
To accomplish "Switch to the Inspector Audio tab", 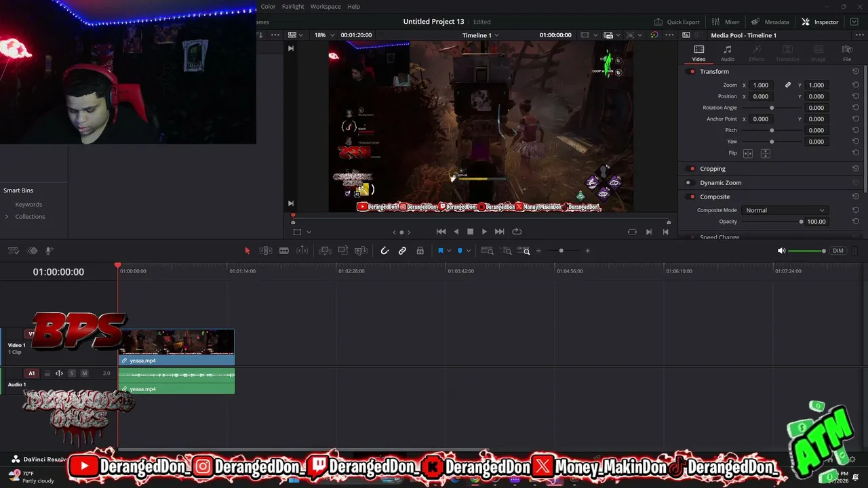I will (x=728, y=54).
